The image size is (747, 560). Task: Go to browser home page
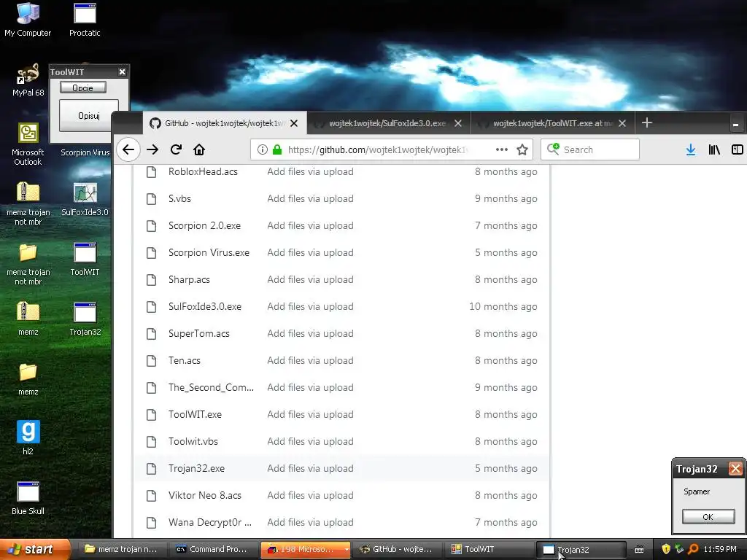(199, 149)
